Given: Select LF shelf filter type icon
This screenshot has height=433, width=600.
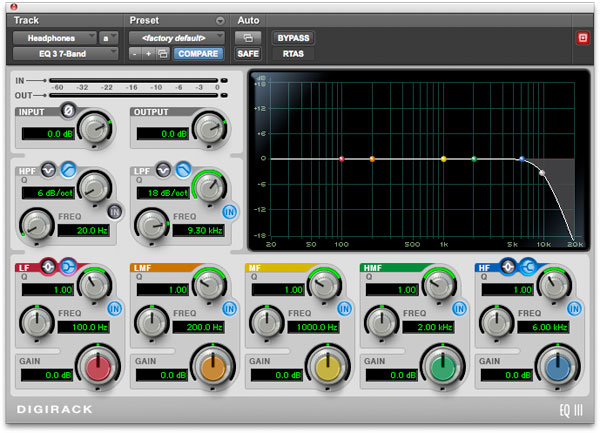Looking at the screenshot, I should 68,267.
